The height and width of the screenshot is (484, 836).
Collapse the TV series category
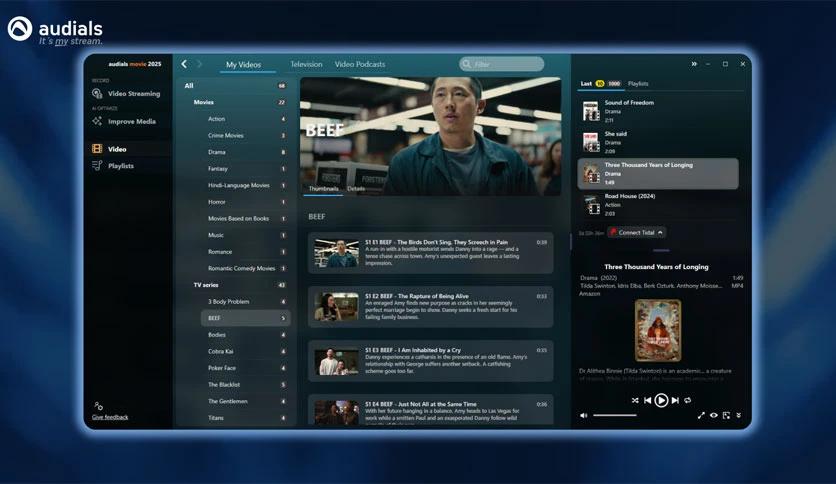tap(205, 285)
